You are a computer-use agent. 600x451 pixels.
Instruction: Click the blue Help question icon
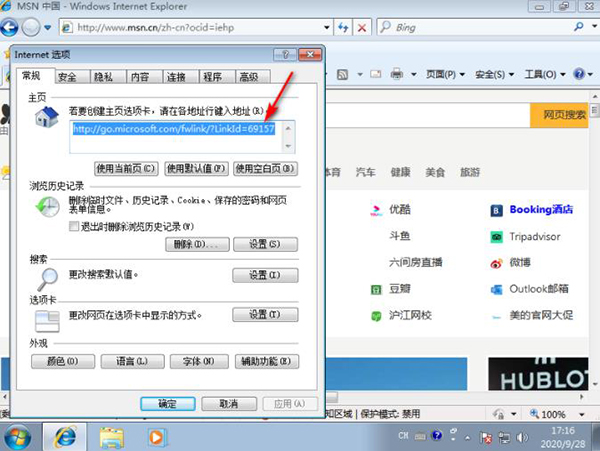(579, 74)
